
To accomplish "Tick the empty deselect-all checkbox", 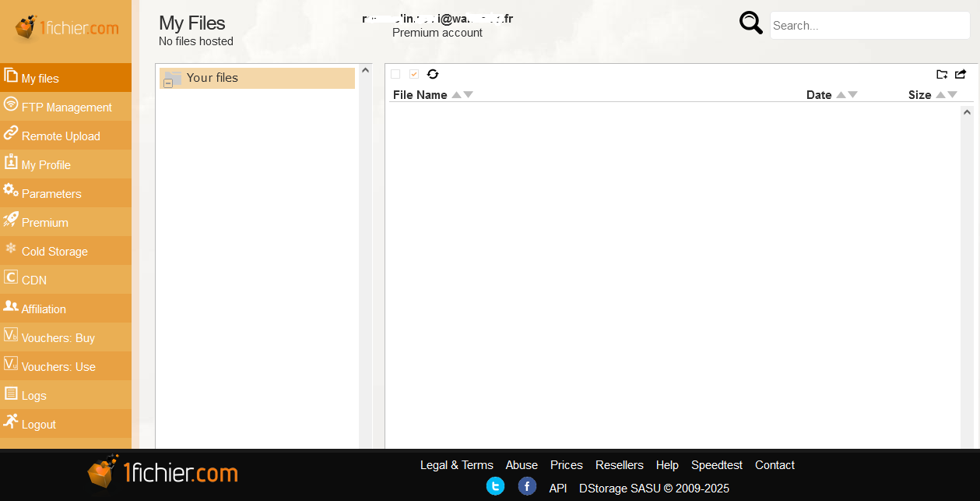I will point(395,74).
